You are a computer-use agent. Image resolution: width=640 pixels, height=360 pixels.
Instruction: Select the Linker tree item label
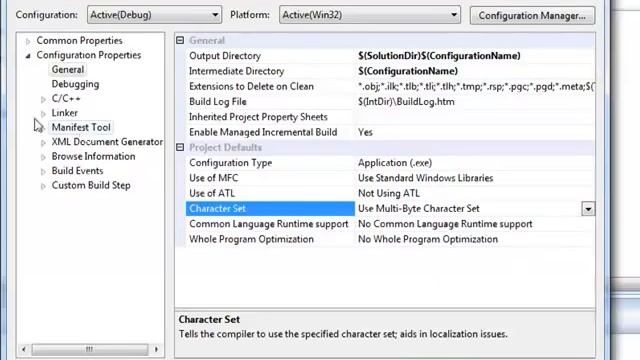point(64,113)
